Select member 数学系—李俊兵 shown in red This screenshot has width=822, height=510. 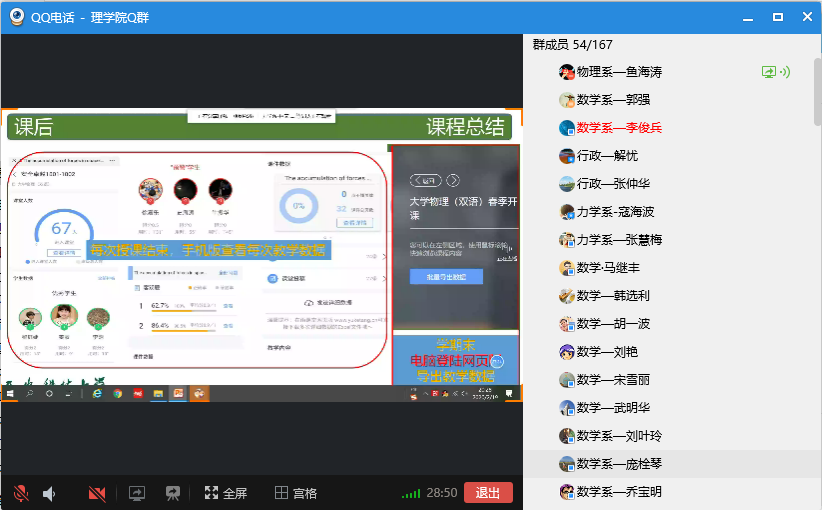(x=619, y=128)
